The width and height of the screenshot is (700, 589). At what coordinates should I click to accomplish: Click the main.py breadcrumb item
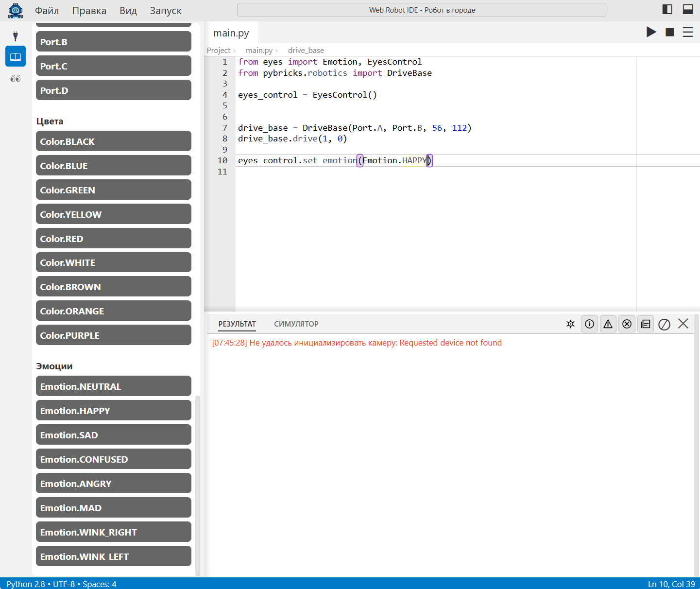click(259, 50)
